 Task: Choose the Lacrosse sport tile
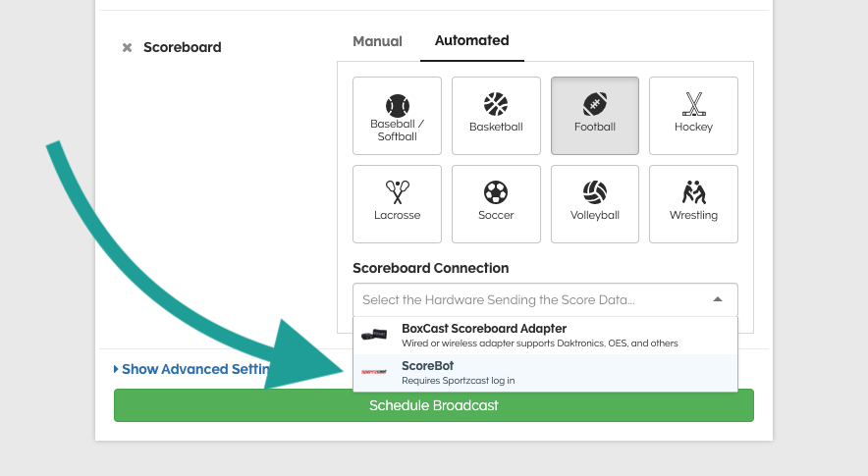tap(398, 204)
